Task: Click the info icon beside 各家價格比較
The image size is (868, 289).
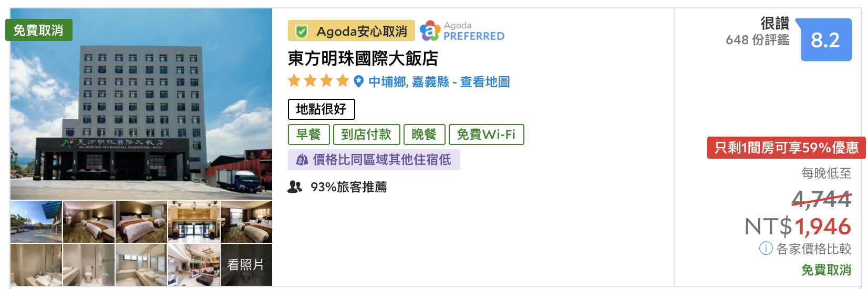Action: pos(766,249)
